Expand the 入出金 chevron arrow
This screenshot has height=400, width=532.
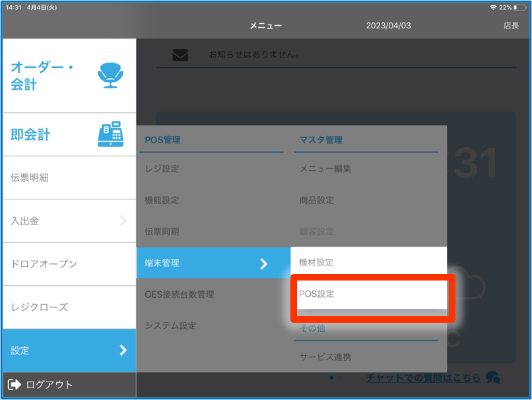coord(123,220)
